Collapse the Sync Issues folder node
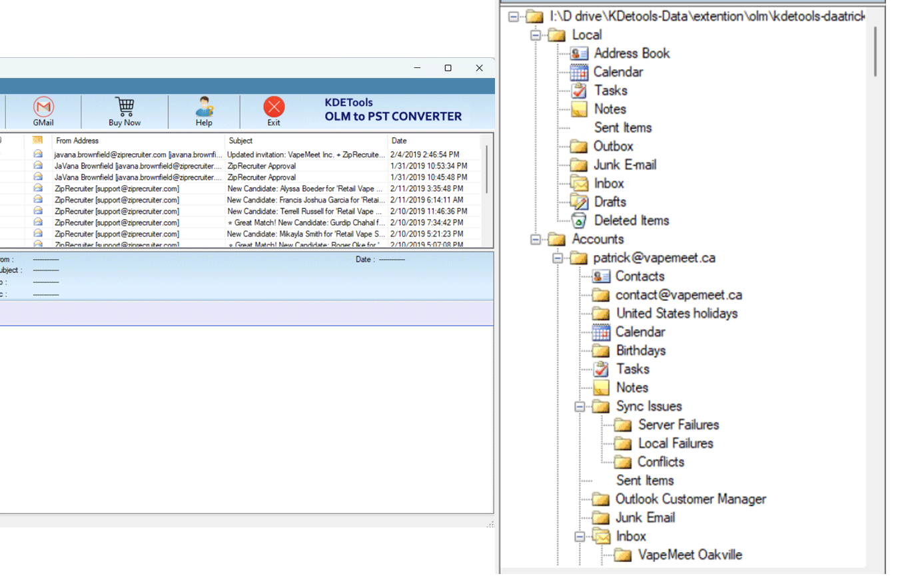The image size is (922, 588). 580,406
